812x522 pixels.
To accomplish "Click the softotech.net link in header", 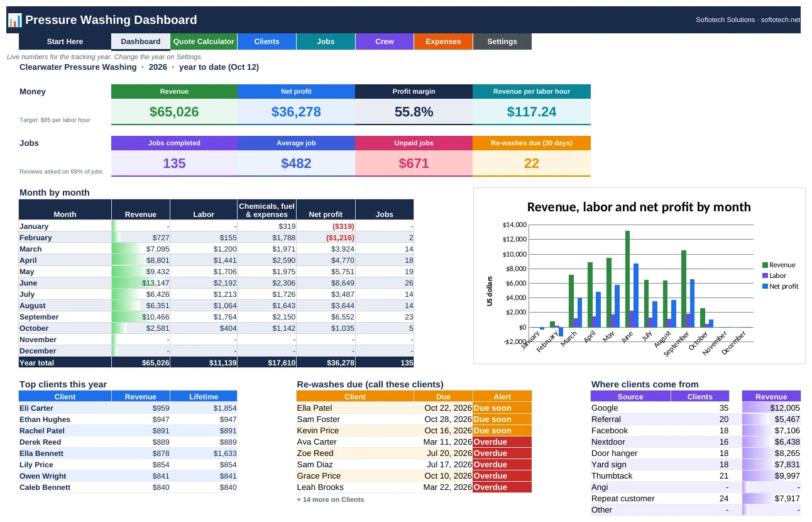I will 780,20.
